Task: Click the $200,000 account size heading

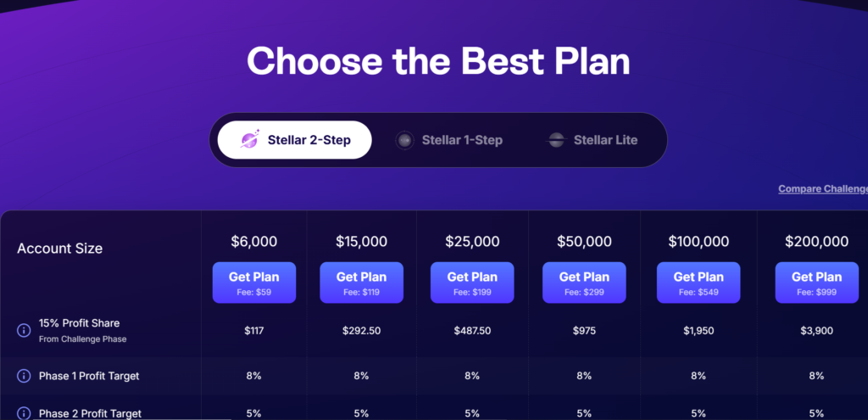Action: (816, 242)
